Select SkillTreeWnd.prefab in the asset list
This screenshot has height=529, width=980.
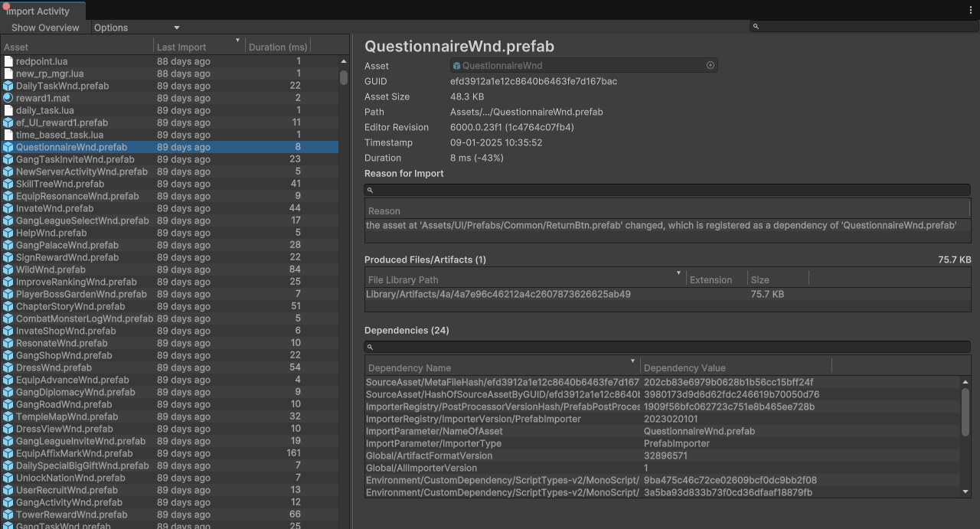pyautogui.click(x=60, y=184)
